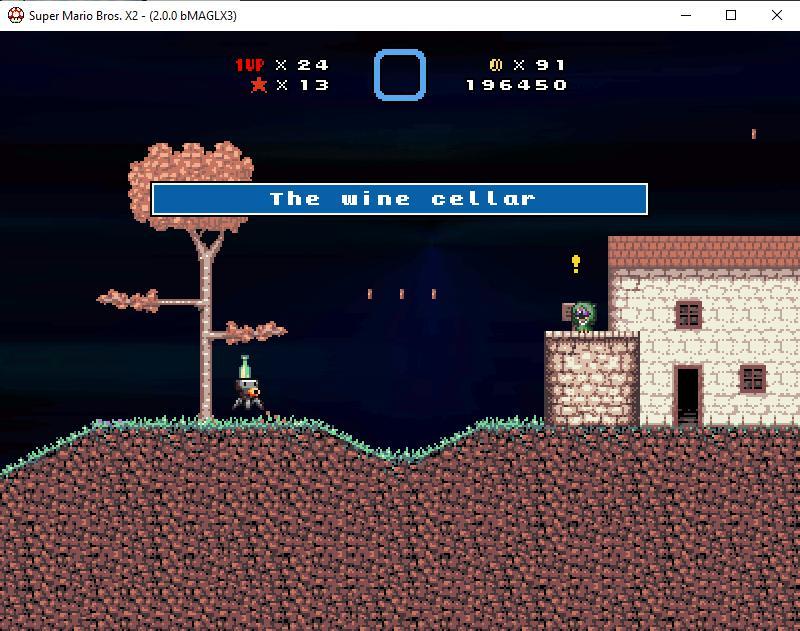800x631 pixels.
Task: Click the lower right house window
Action: (752, 379)
